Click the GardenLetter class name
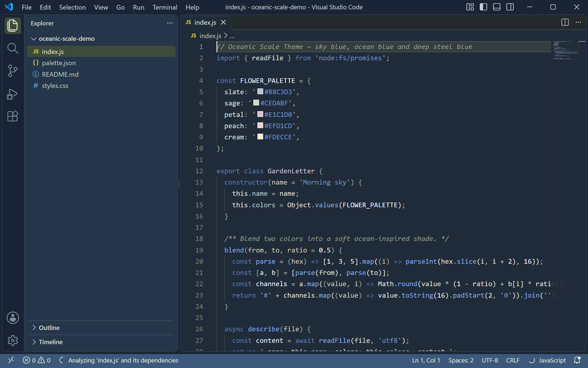The image size is (588, 368). pyautogui.click(x=291, y=171)
